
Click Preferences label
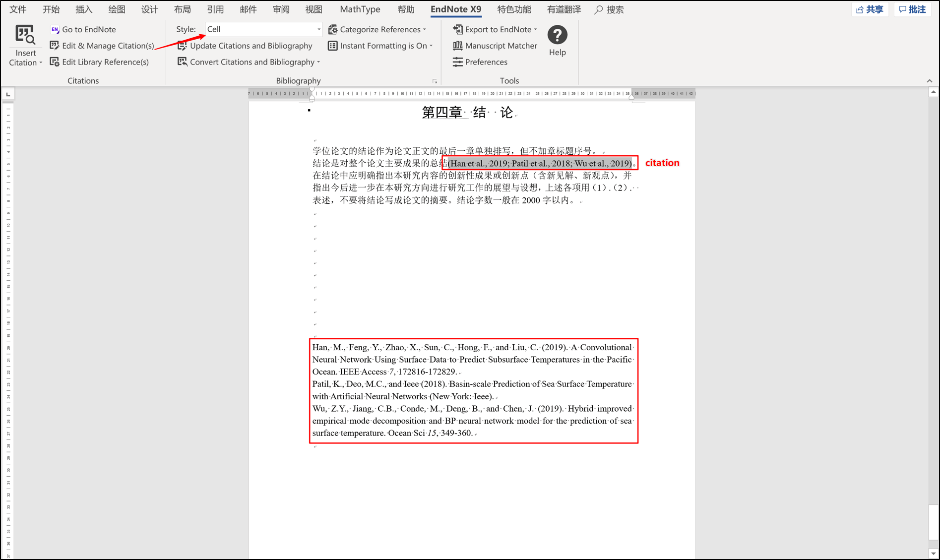486,62
